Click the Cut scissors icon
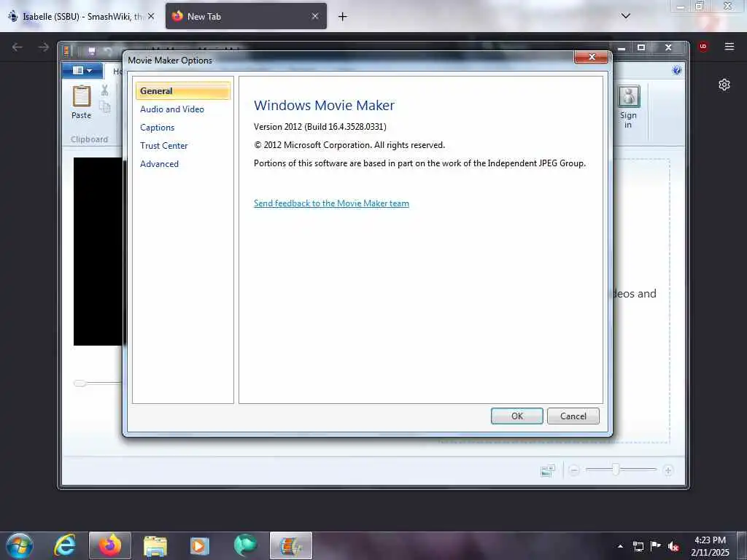The width and height of the screenshot is (747, 560). [105, 90]
